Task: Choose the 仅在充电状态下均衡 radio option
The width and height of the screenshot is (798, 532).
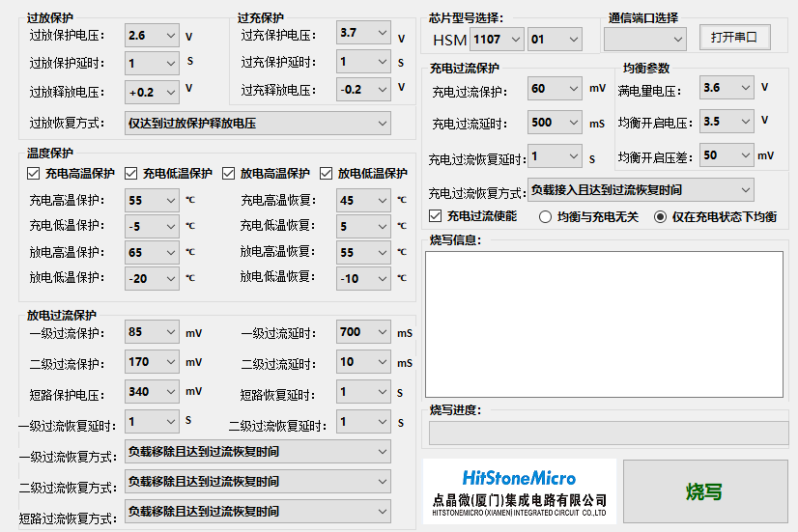Action: coord(661,217)
